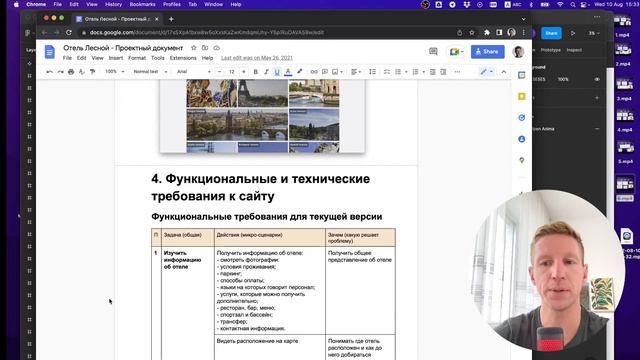The image size is (640, 360).
Task: Toggle bold formatting
Action: click(x=256, y=72)
